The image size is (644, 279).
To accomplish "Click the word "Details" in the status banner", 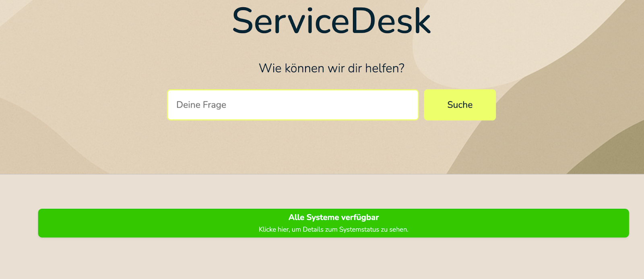I will (x=313, y=229).
